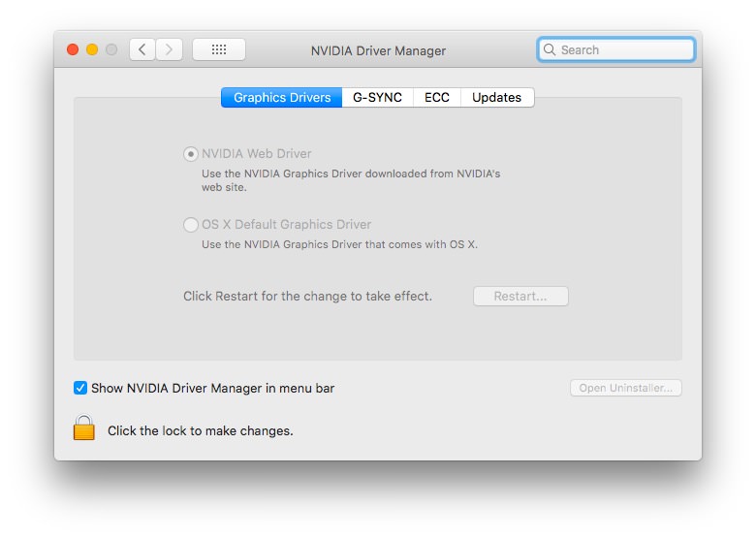The height and width of the screenshot is (538, 756).
Task: Uncheck Show NVIDIA Driver Manager in menu bar
Action: [80, 388]
